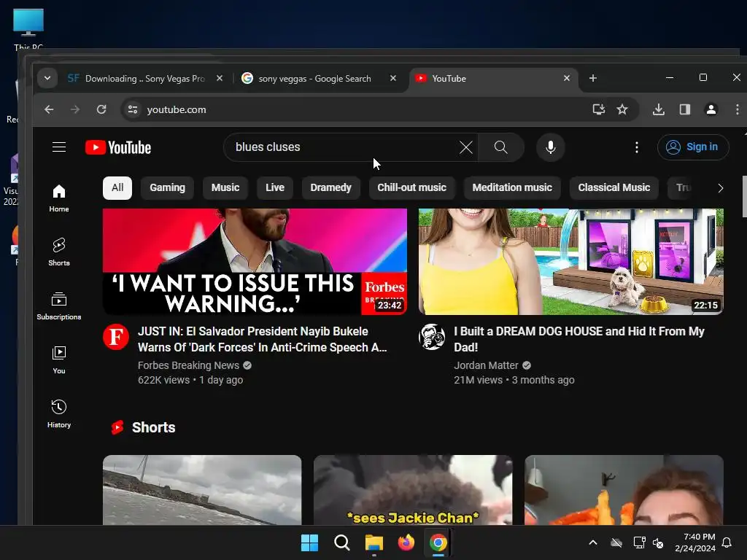The image size is (747, 560).
Task: Select the Gaming filter chip
Action: click(x=167, y=187)
